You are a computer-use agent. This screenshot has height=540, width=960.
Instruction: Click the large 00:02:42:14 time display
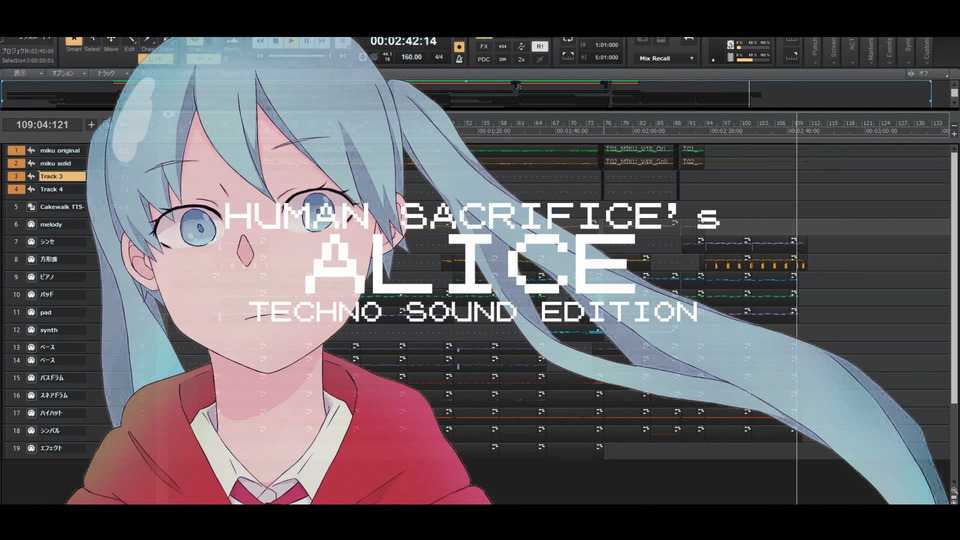tap(403, 41)
